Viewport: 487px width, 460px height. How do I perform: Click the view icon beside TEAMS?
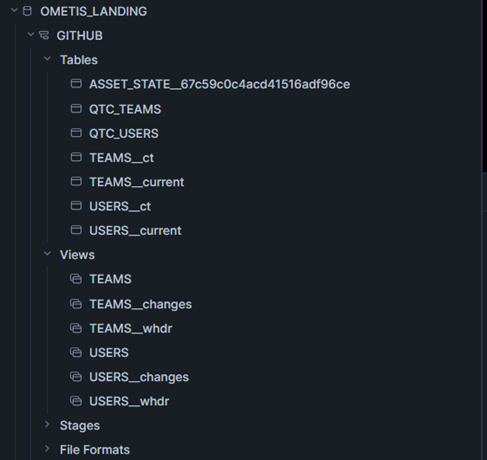click(76, 278)
